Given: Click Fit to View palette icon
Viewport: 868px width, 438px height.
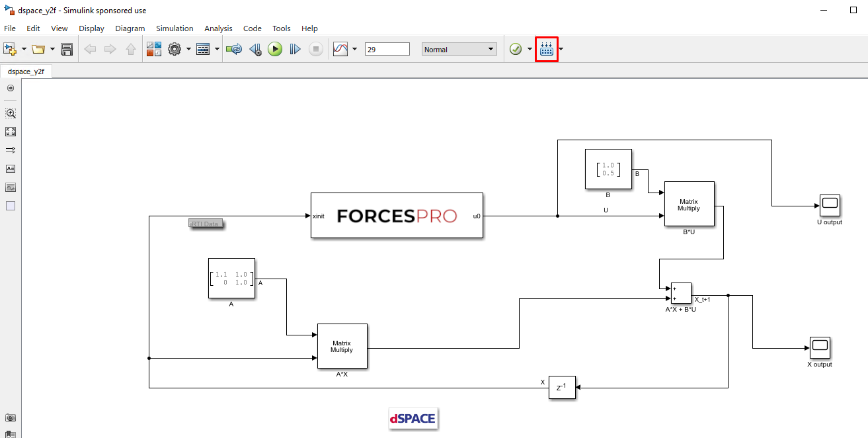Looking at the screenshot, I should pos(11,132).
